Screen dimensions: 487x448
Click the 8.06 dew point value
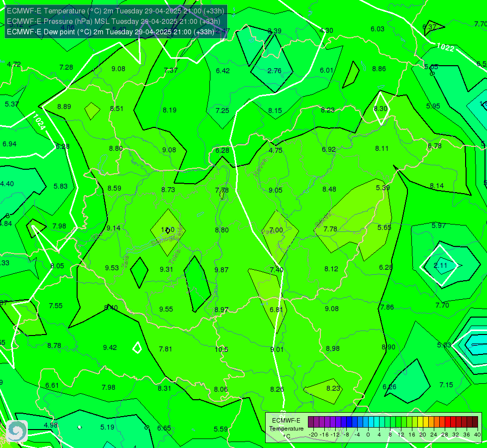[221, 389]
